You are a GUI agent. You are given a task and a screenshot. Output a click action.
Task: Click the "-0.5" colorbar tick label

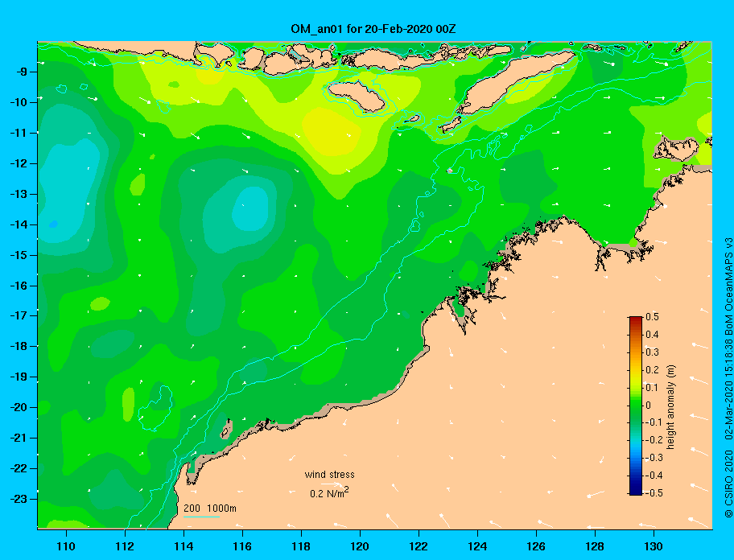coord(654,493)
